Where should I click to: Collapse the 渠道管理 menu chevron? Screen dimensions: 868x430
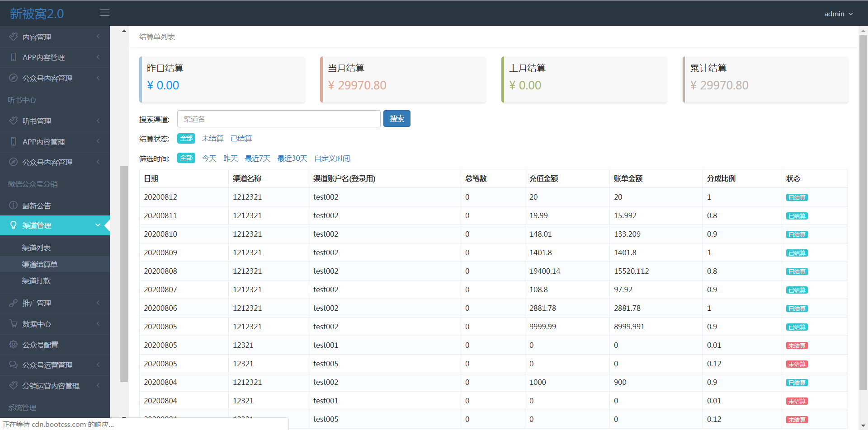coord(98,225)
